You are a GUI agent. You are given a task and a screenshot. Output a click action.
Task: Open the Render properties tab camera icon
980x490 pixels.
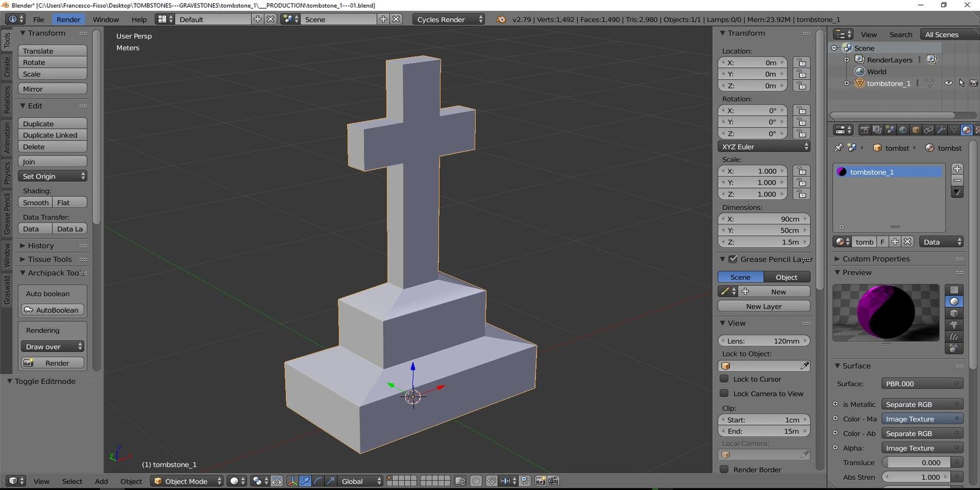864,130
